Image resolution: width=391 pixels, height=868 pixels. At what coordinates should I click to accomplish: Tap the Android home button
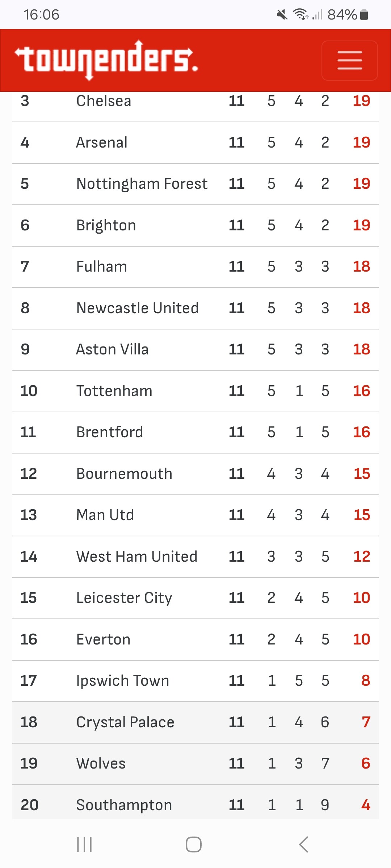pos(194,844)
